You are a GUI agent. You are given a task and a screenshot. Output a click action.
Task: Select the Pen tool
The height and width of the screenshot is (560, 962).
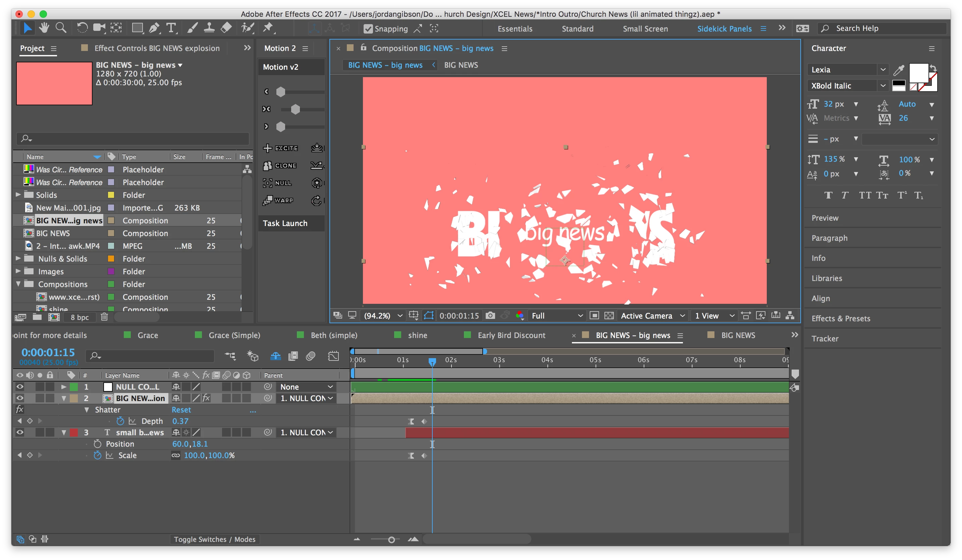click(x=154, y=28)
